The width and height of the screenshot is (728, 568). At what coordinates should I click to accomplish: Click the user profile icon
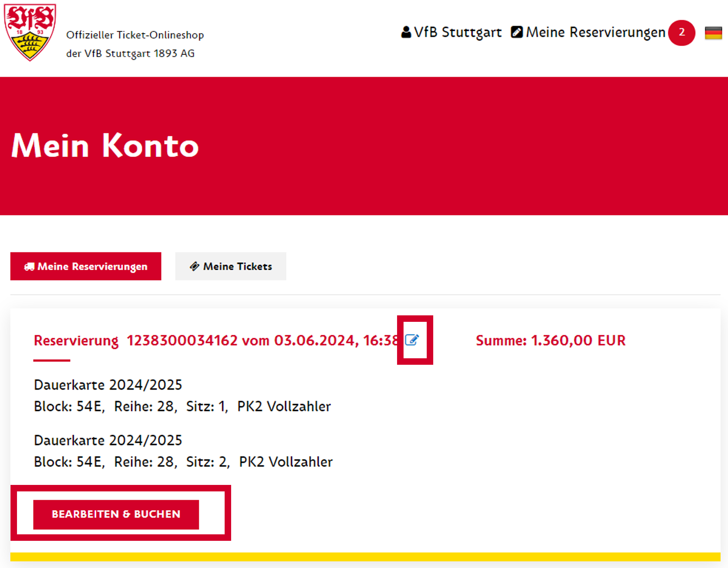click(x=406, y=32)
